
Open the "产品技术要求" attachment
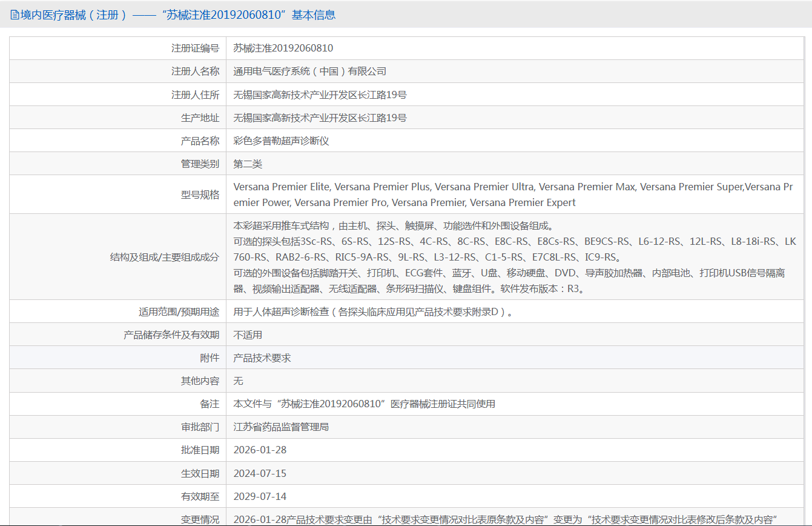[x=262, y=358]
